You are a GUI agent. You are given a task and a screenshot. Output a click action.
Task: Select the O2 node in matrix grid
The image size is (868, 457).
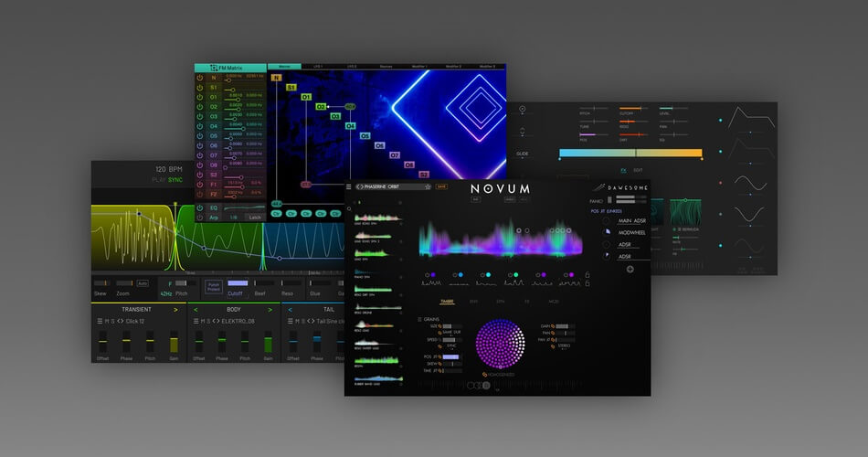pyautogui.click(x=321, y=106)
